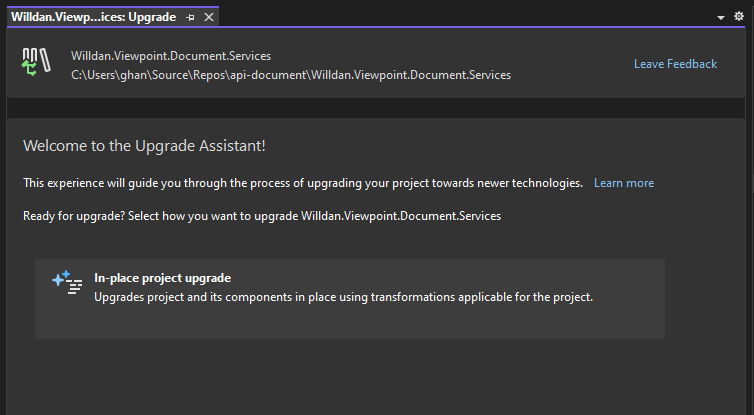Click the empty right side of the upgrade card

tap(630, 298)
